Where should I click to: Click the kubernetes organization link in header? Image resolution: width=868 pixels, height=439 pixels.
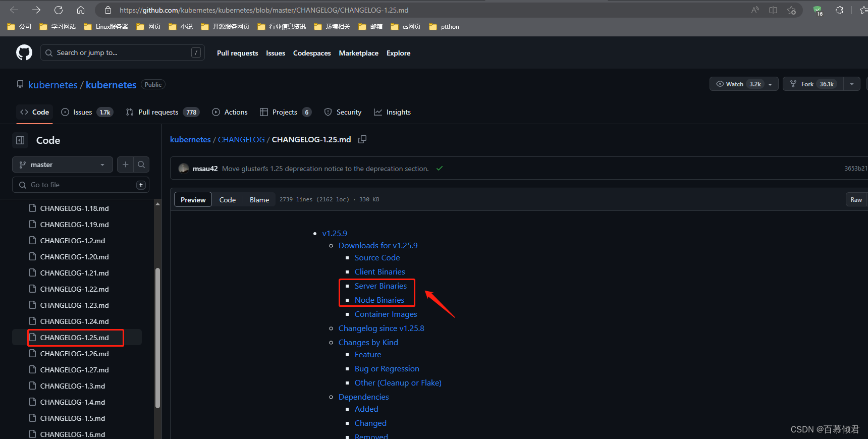click(53, 85)
